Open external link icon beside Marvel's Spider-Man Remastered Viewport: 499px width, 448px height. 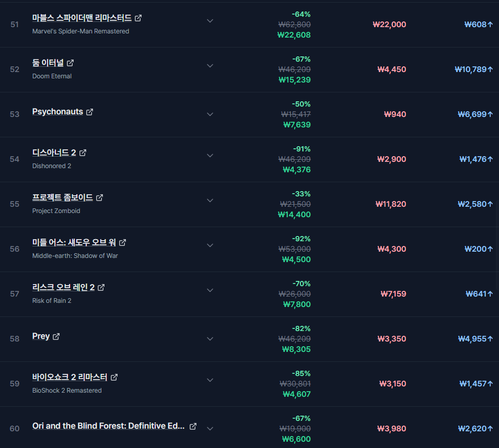point(138,18)
